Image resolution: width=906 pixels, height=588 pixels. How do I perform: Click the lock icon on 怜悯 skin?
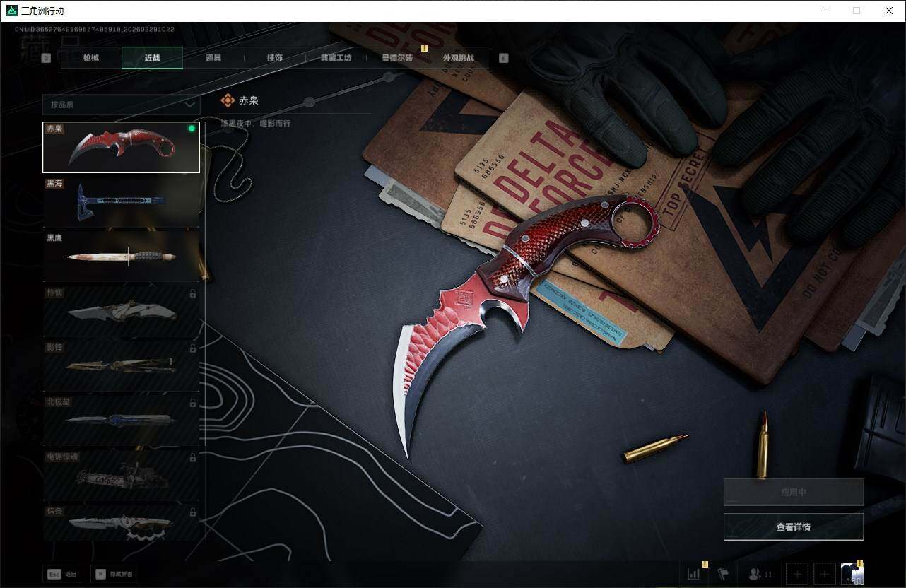tap(193, 293)
